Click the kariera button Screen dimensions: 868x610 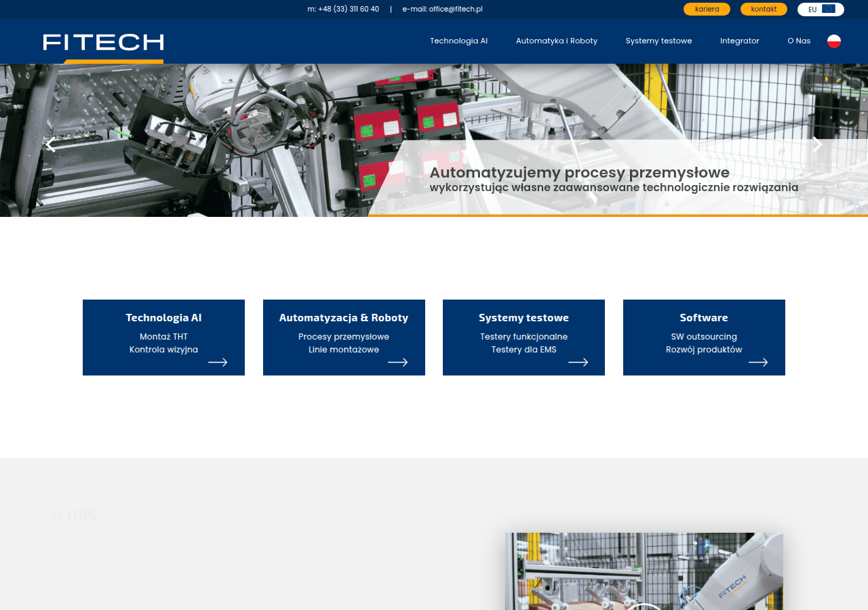tap(707, 9)
